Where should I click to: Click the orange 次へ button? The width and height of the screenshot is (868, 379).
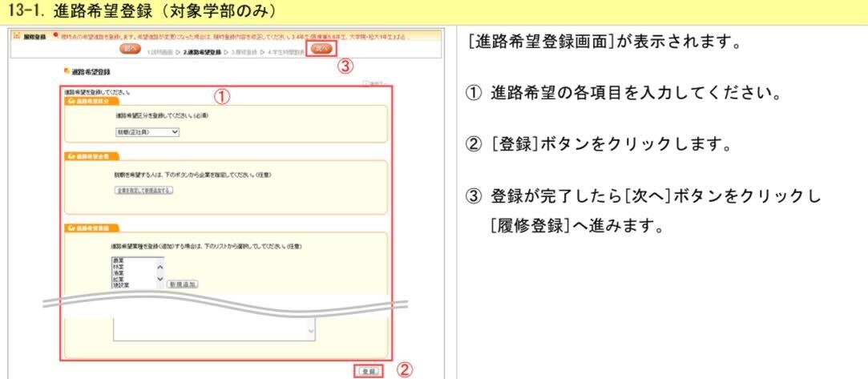(321, 49)
